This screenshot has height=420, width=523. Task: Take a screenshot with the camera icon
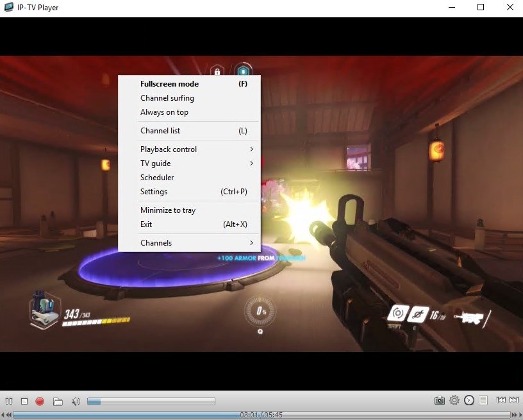(440, 400)
